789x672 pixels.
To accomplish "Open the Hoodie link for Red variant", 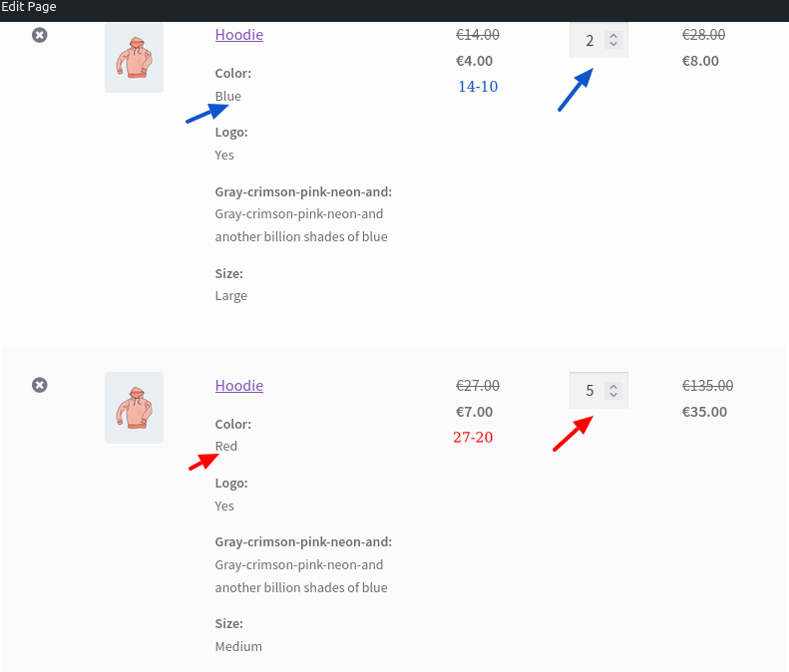I will point(239,386).
